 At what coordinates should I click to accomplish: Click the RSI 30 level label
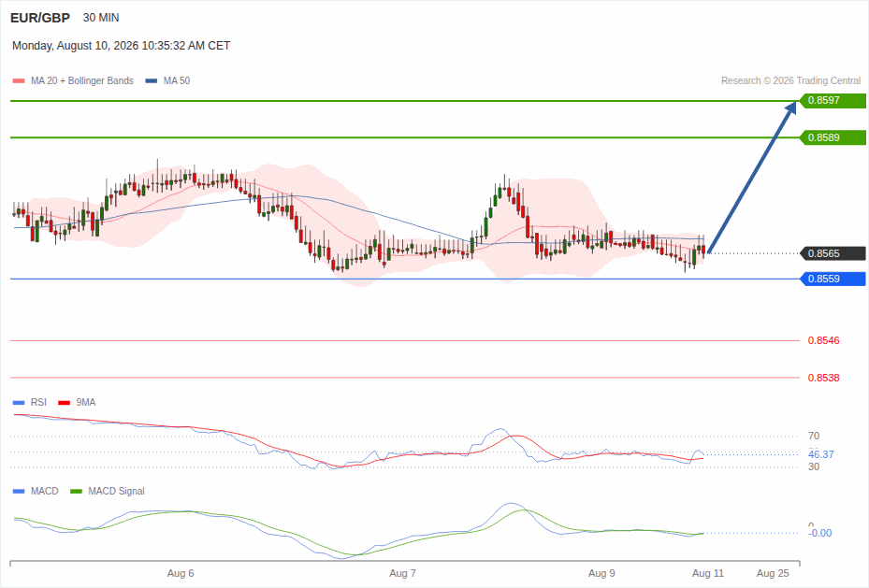coord(814,466)
